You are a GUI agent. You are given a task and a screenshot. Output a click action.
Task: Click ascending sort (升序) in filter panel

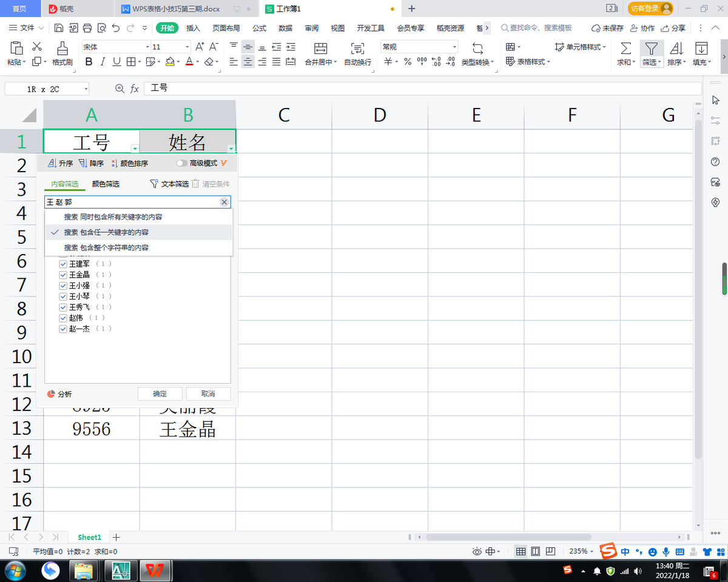[61, 164]
